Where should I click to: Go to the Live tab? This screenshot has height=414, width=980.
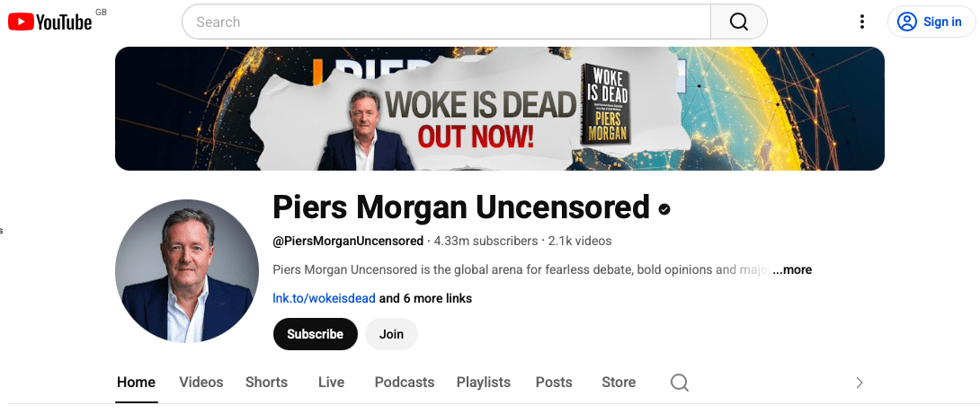click(331, 383)
